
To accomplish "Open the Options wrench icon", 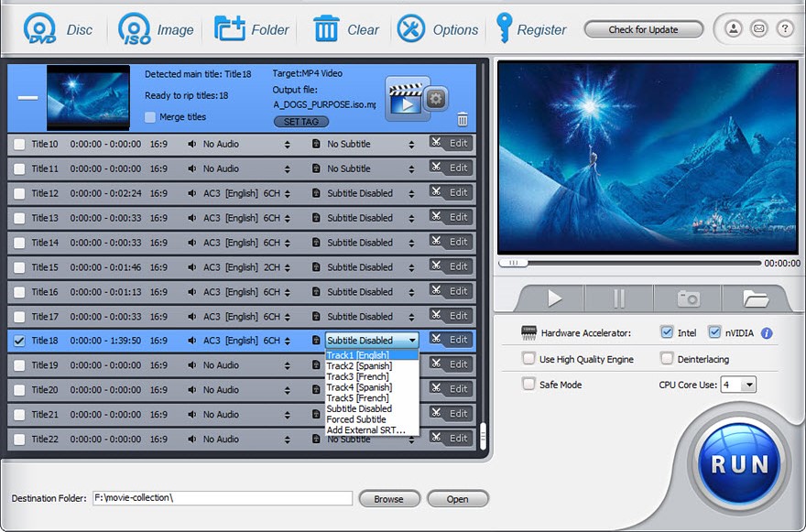I will (411, 28).
